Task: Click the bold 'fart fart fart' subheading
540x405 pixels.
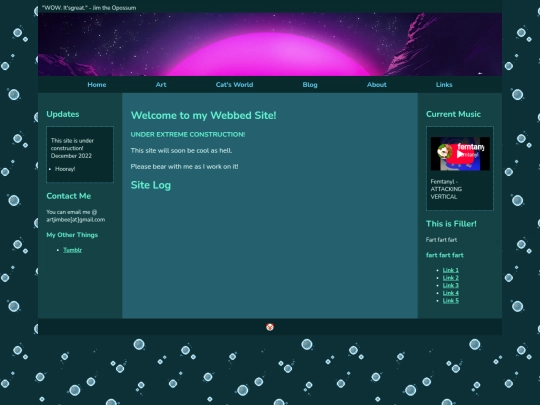Action: 445,255
